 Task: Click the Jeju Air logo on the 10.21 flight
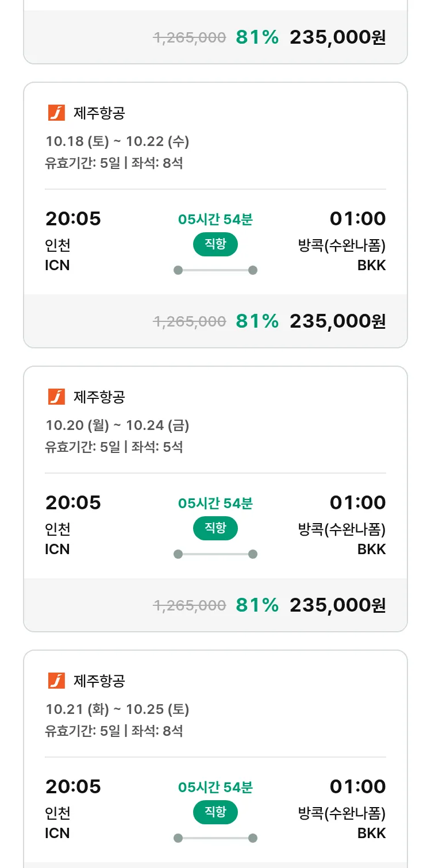pos(56,681)
